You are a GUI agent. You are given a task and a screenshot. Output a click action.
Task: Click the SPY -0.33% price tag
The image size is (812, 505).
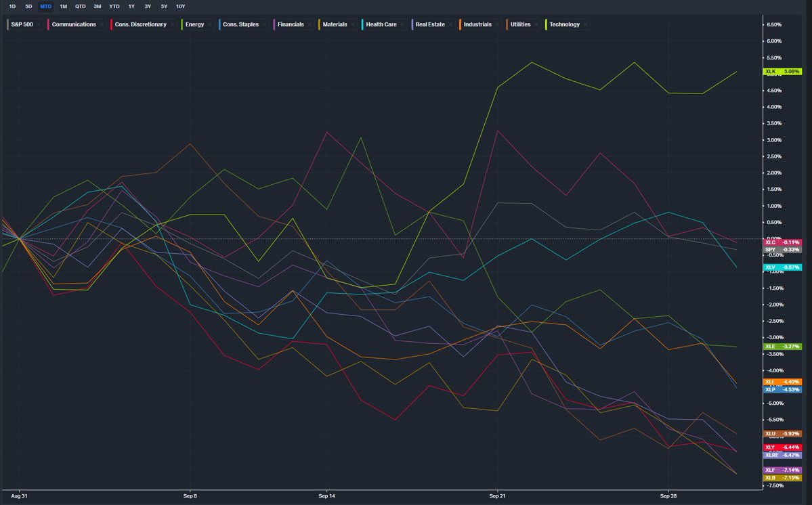click(x=782, y=249)
